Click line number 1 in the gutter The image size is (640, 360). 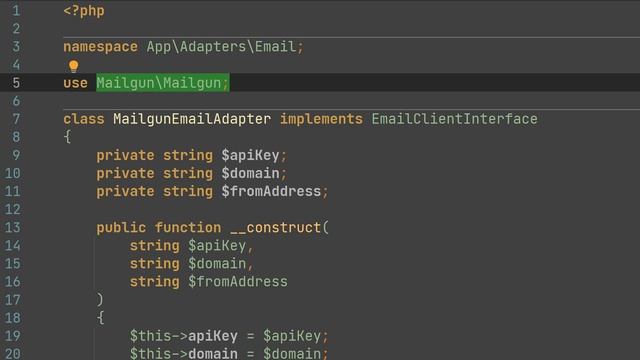(x=16, y=11)
